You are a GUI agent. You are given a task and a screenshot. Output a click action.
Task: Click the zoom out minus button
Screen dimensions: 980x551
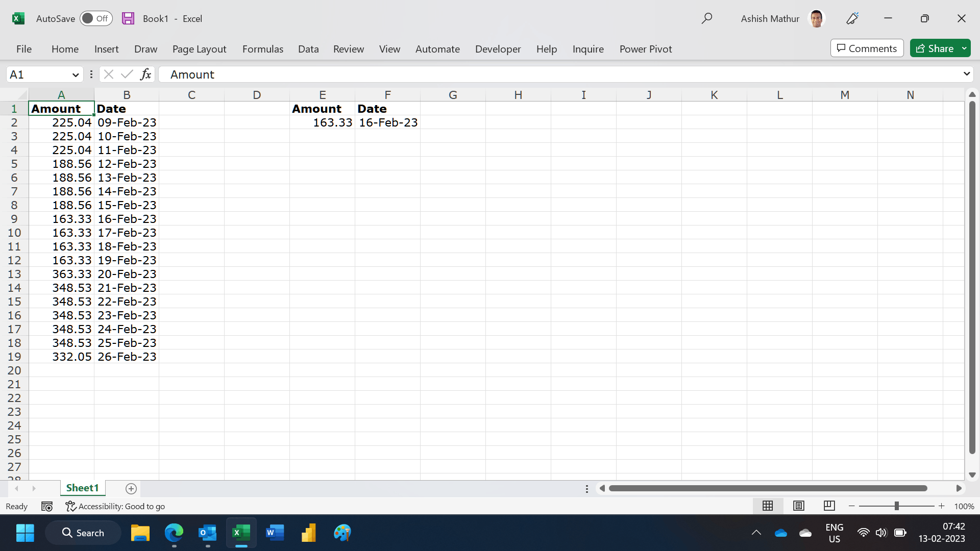click(x=852, y=506)
